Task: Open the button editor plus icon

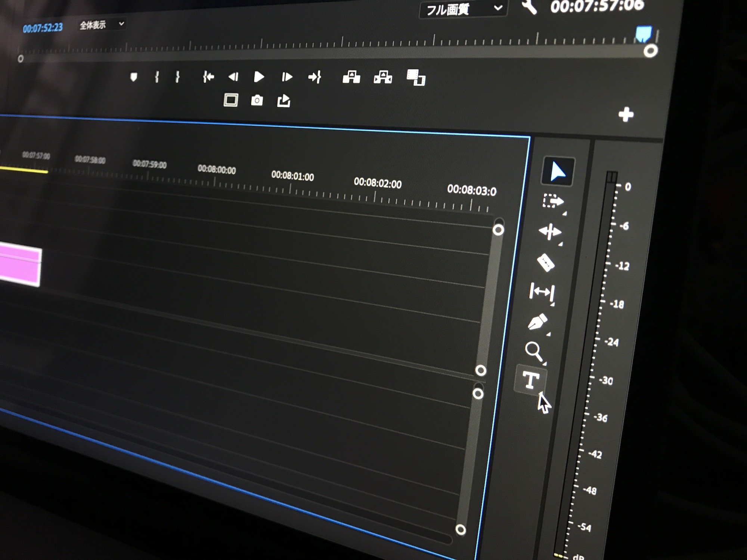Action: (626, 115)
